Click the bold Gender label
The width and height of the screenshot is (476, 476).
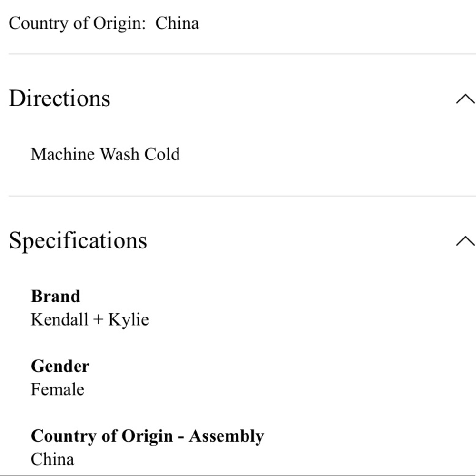[60, 366]
